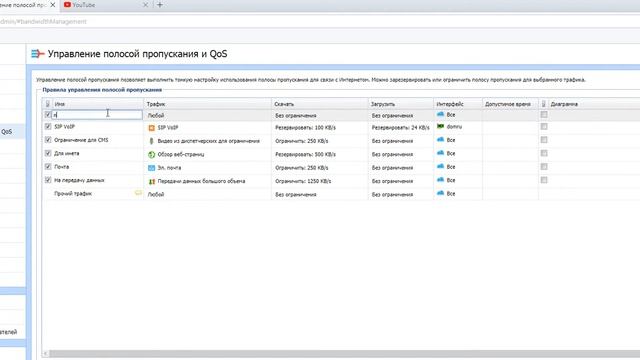
Task: Click the YouTube tab favicon
Action: [x=67, y=5]
